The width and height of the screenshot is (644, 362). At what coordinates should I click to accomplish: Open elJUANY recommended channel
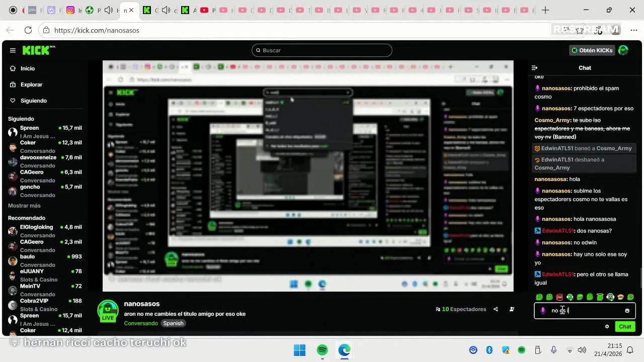coord(45,275)
